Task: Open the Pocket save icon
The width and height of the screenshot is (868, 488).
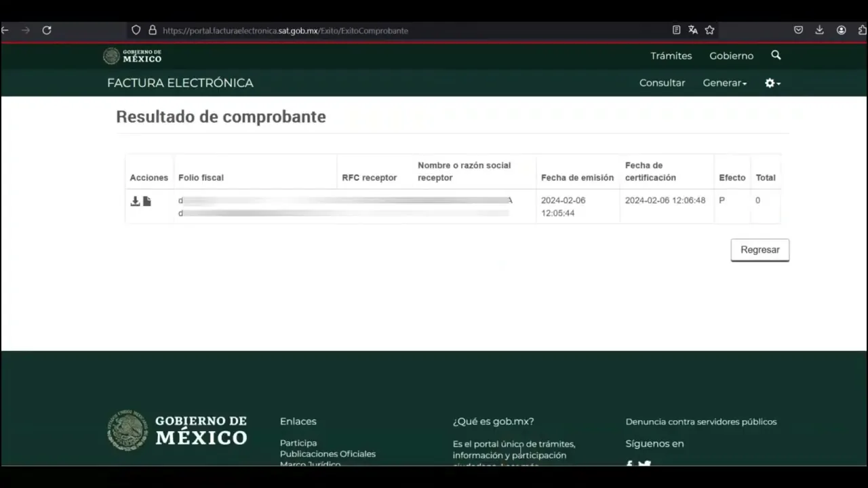Action: (x=799, y=30)
